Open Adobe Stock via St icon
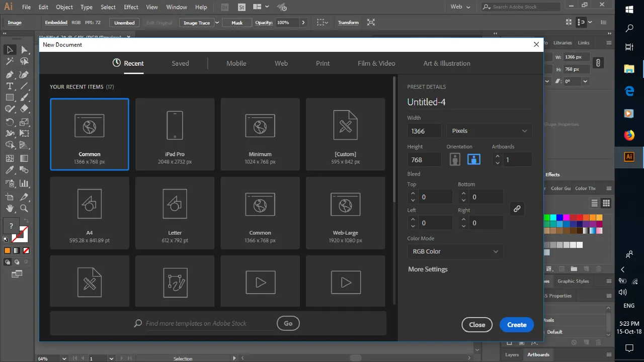This screenshot has height=362, width=644. pos(242,7)
